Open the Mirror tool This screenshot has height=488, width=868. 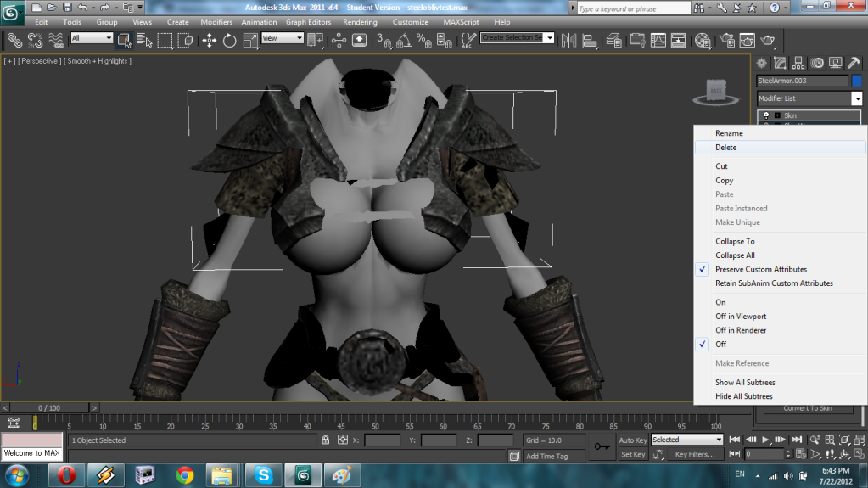(568, 41)
